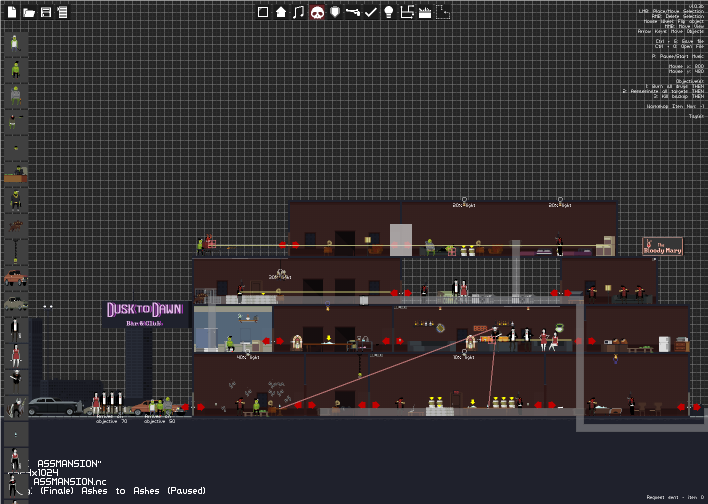Pick the grey car palette item
708x504 pixels.
click(16, 304)
